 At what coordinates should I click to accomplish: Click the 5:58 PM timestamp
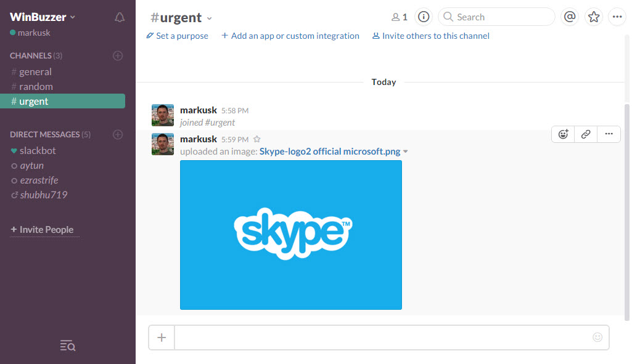coord(235,111)
